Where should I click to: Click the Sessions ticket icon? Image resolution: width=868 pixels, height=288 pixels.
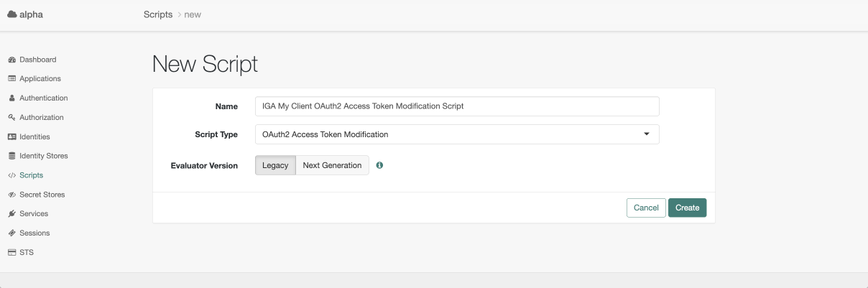pyautogui.click(x=11, y=233)
